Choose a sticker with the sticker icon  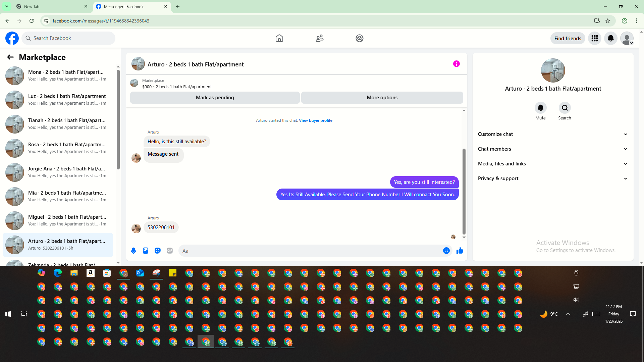pyautogui.click(x=158, y=251)
